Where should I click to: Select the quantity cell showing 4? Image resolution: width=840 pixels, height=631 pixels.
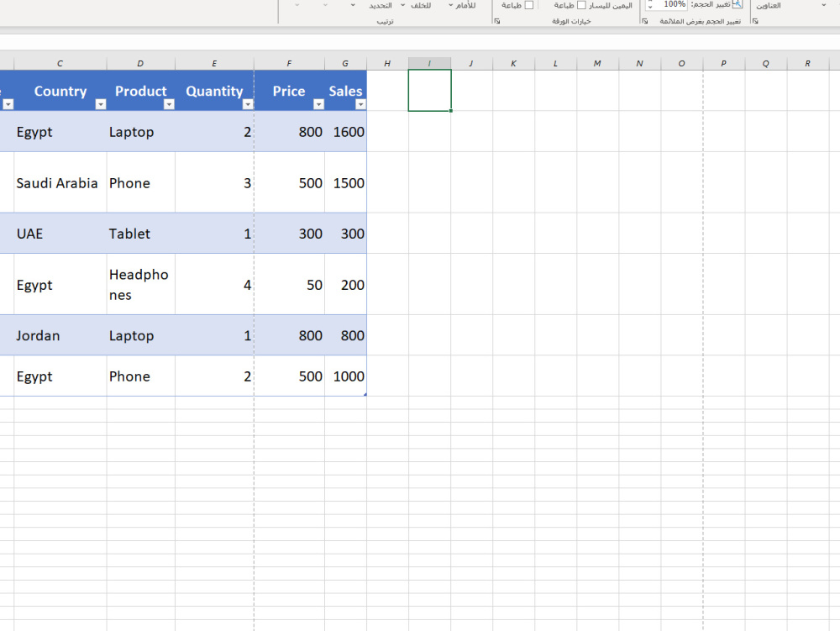point(214,285)
